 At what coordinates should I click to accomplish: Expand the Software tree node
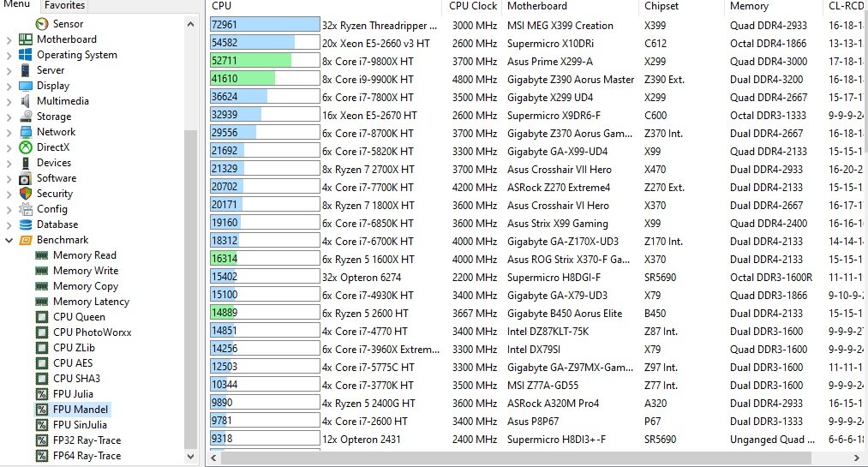(x=9, y=179)
